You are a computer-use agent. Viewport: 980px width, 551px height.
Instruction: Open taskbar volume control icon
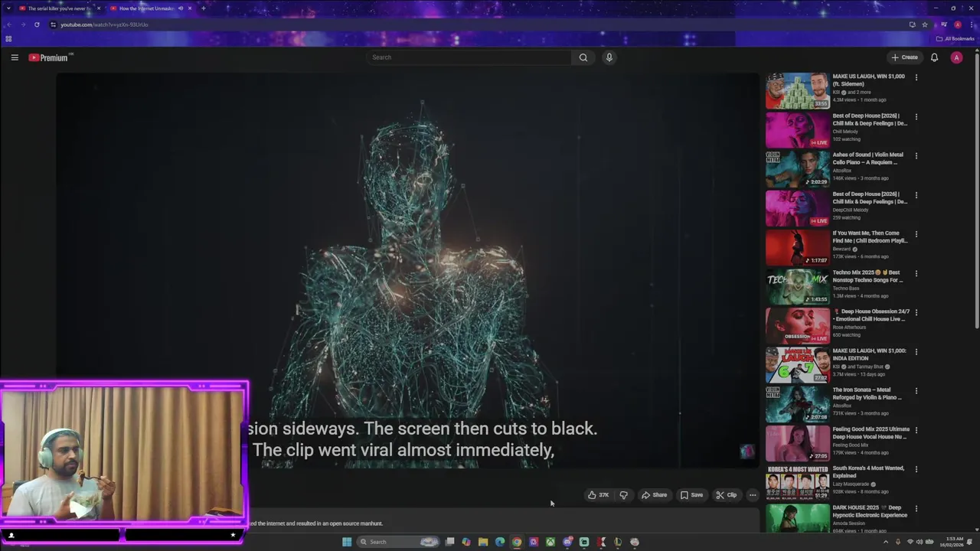918,542
